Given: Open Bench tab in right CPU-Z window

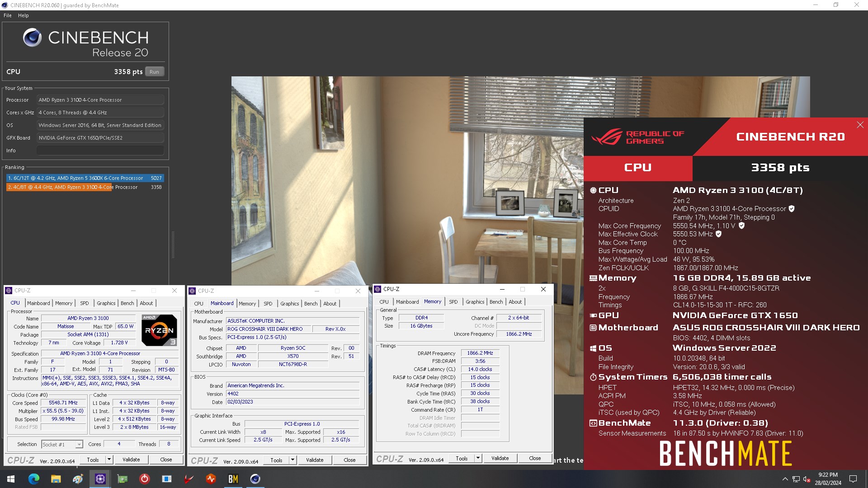Looking at the screenshot, I should click(496, 302).
